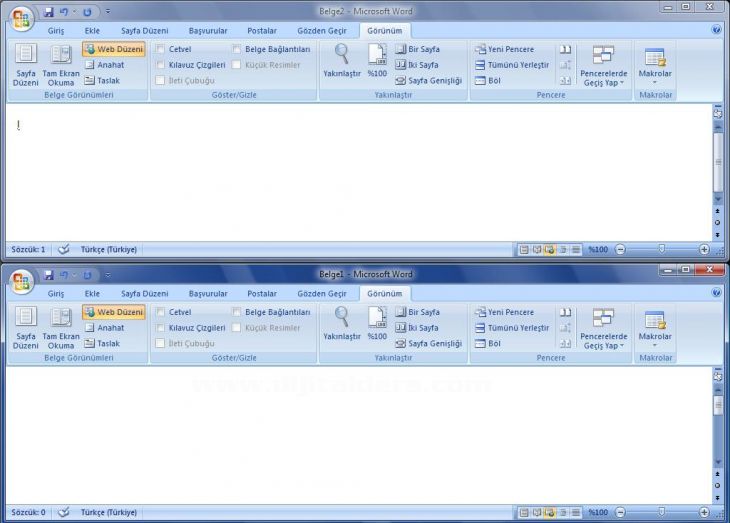Click zoom slider handle in Belge2 status bar

(662, 249)
